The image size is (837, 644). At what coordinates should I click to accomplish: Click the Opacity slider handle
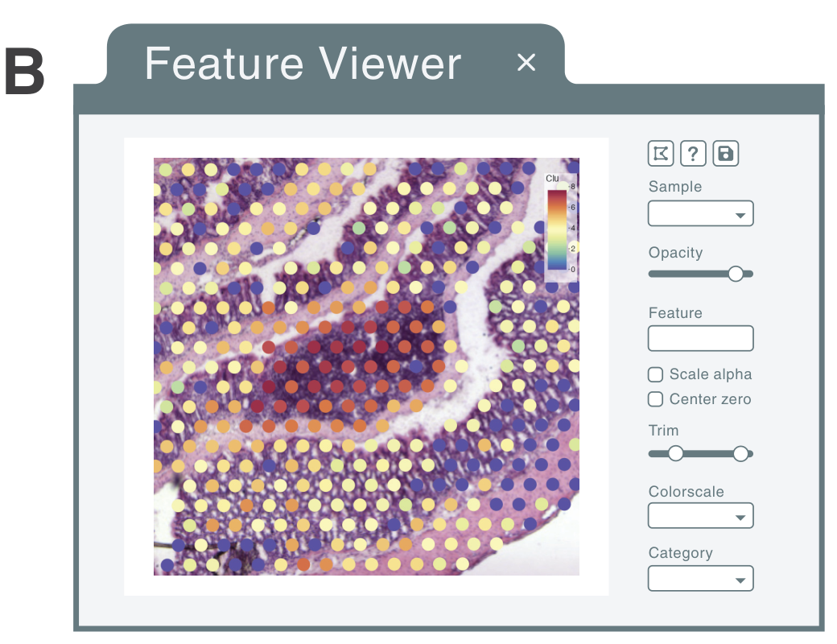point(736,274)
